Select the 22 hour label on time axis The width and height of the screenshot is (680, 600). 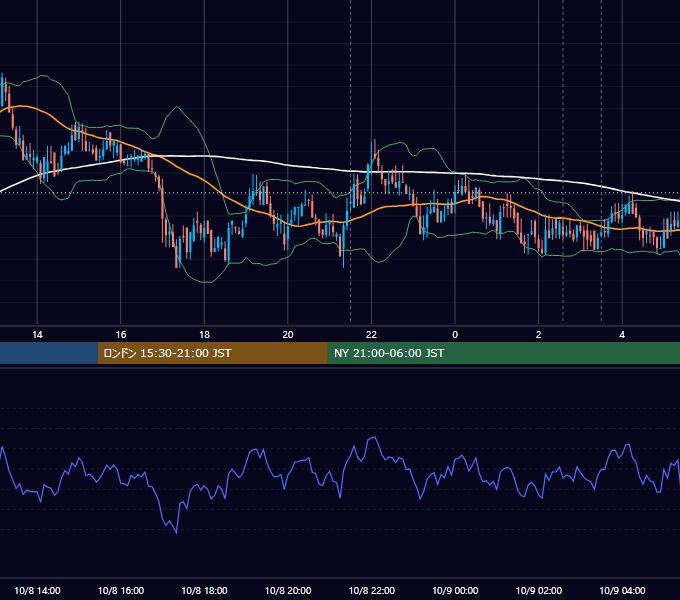pyautogui.click(x=371, y=335)
